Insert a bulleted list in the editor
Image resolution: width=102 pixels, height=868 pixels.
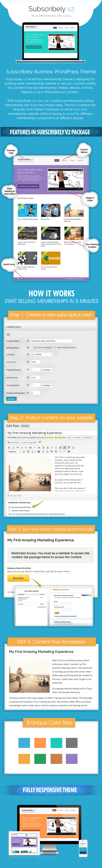tap(22, 448)
